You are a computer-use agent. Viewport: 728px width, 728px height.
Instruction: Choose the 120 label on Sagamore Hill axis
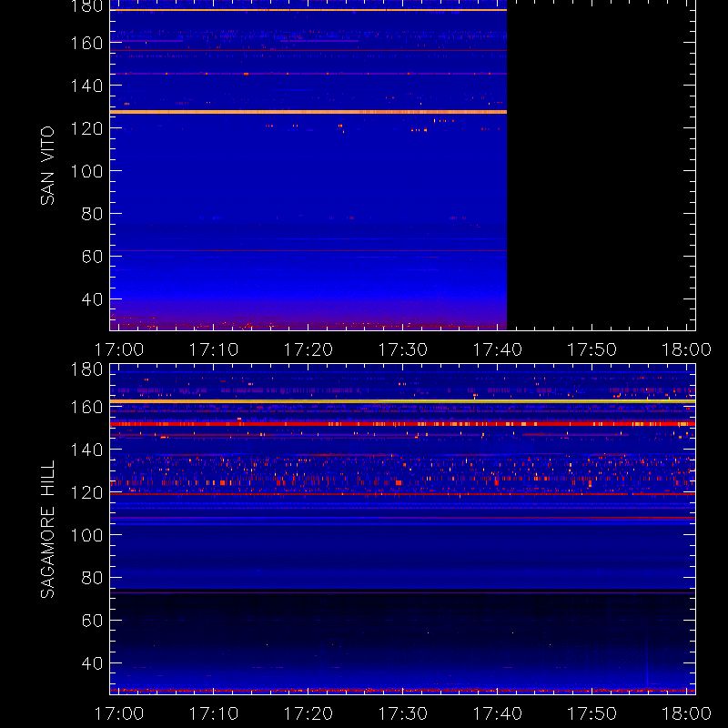point(86,492)
